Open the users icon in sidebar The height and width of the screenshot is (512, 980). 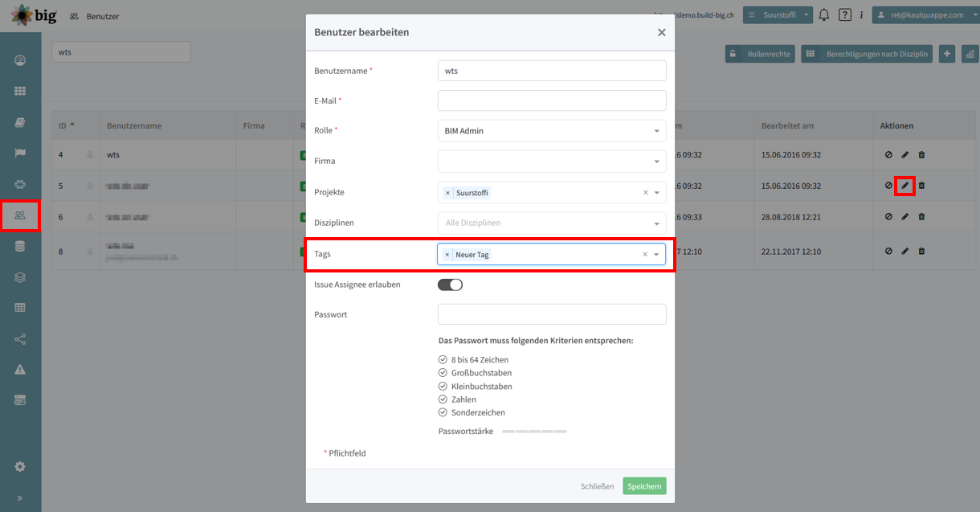coord(20,215)
